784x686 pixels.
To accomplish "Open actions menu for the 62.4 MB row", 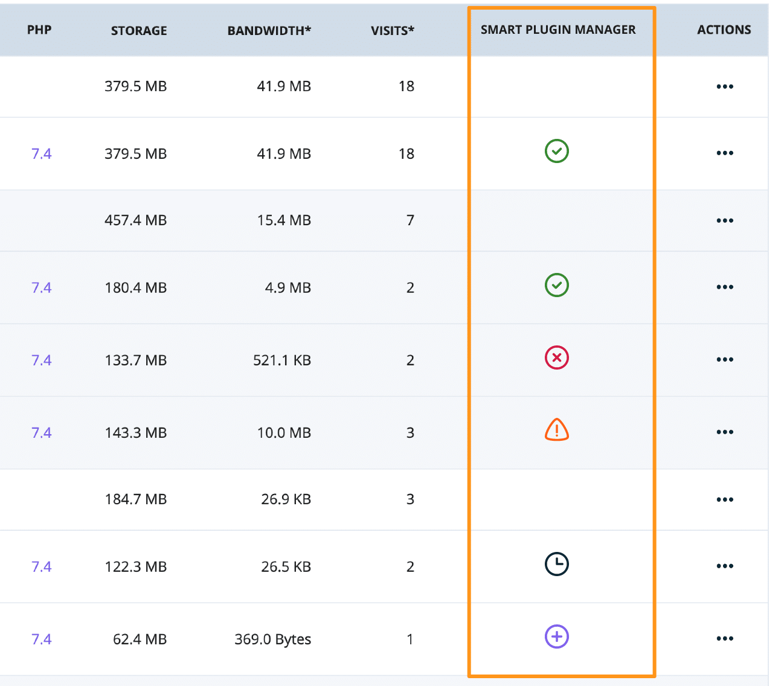I will click(x=724, y=638).
